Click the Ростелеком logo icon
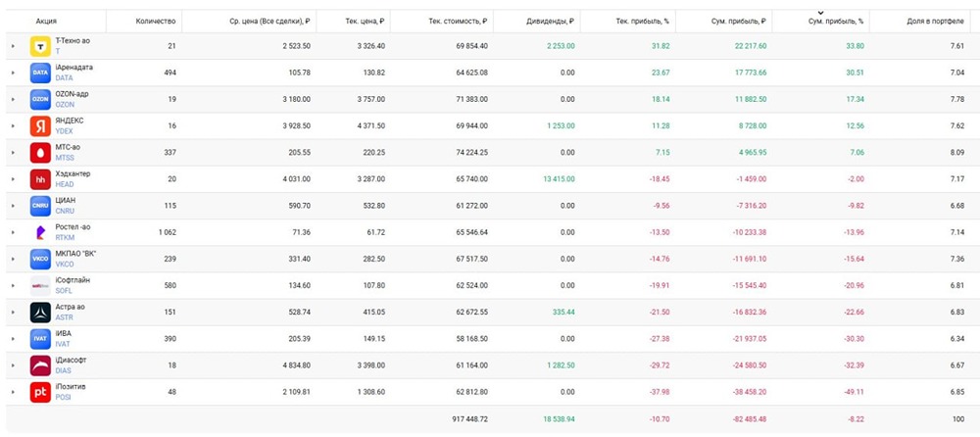The width and height of the screenshot is (980, 437). 40,232
